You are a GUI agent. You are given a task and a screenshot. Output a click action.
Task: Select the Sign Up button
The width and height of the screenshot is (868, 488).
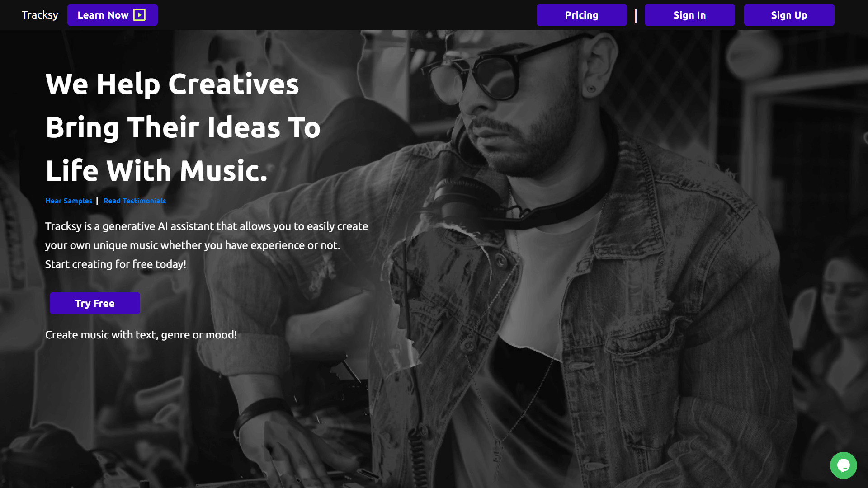pyautogui.click(x=789, y=15)
